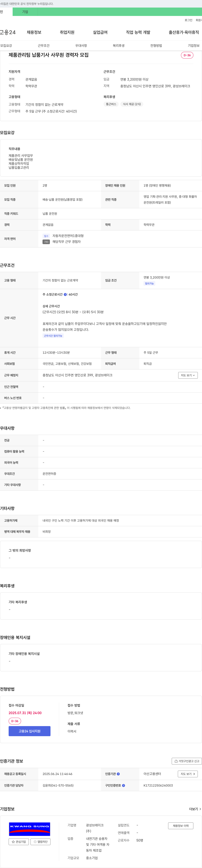This screenshot has width=202, height=868.
Task: Open the 채용정보 menu
Action: click(34, 32)
